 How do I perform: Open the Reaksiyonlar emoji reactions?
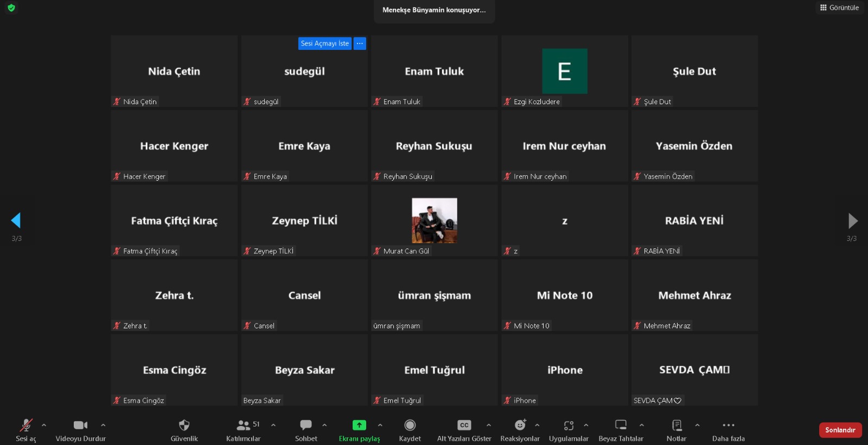tap(520, 425)
